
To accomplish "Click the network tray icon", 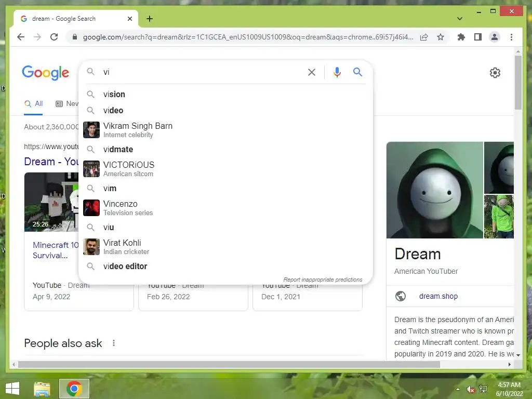I will click(x=483, y=389).
